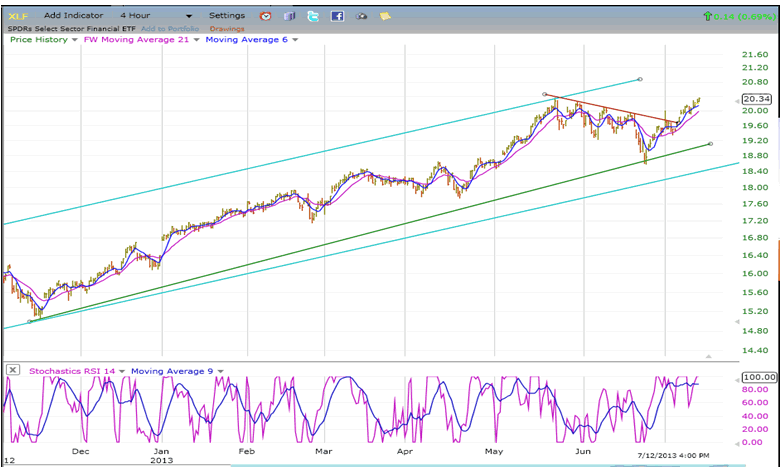Click the book icon next to alert clock
Image resolution: width=780 pixels, height=474 pixels.
coord(289,17)
